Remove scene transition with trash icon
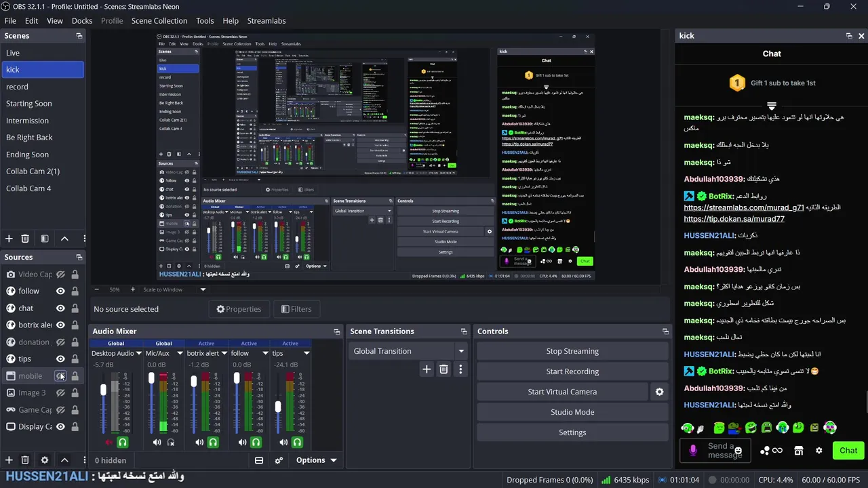This screenshot has width=868, height=488. pyautogui.click(x=443, y=369)
